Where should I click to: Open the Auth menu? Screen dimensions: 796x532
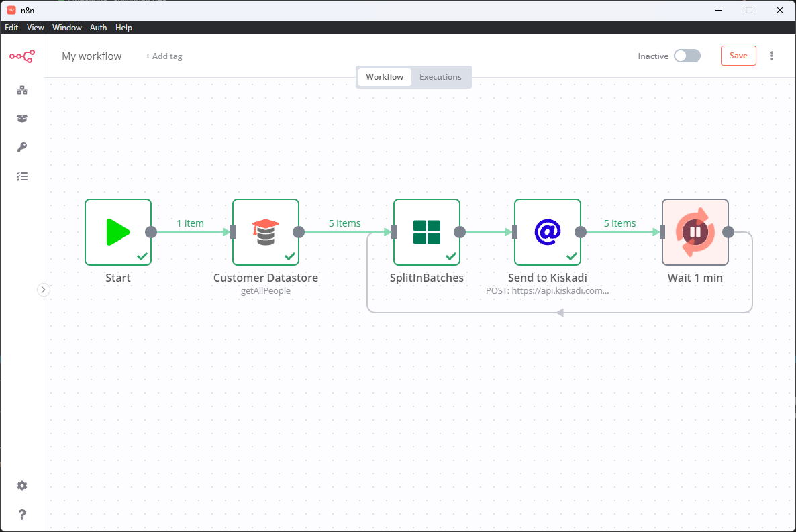(98, 28)
